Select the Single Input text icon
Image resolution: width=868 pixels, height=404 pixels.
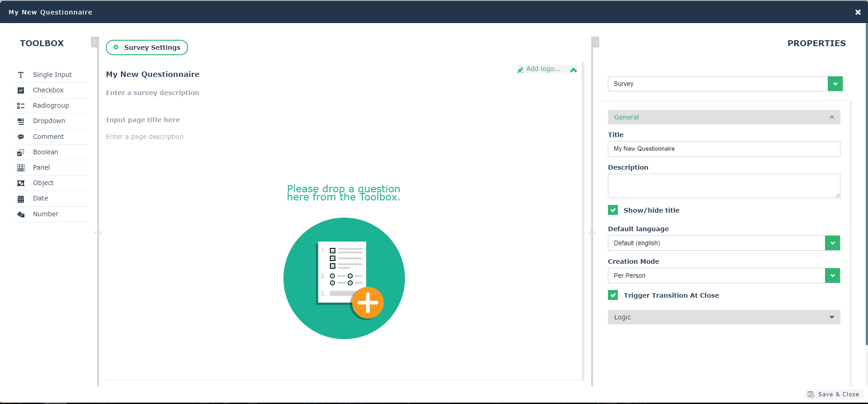(21, 75)
